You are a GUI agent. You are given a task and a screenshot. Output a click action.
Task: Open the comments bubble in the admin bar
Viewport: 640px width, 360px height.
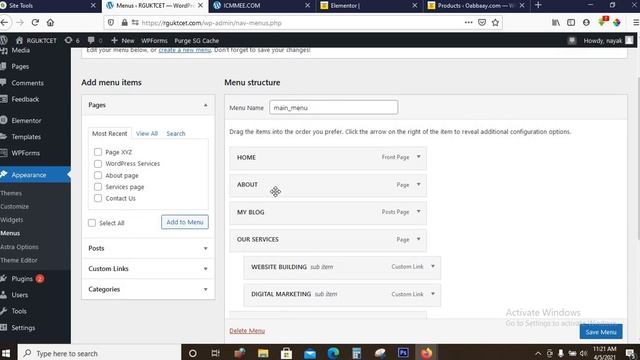coord(95,40)
